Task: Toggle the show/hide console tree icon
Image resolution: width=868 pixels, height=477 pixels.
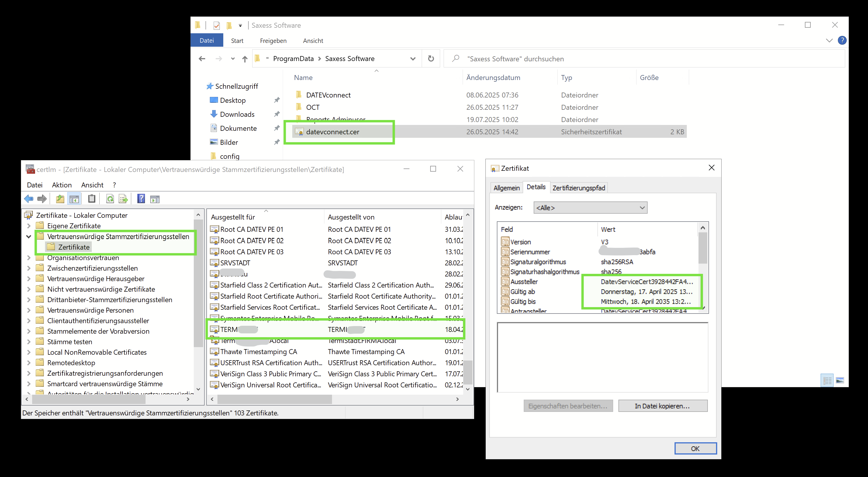Action: click(74, 199)
